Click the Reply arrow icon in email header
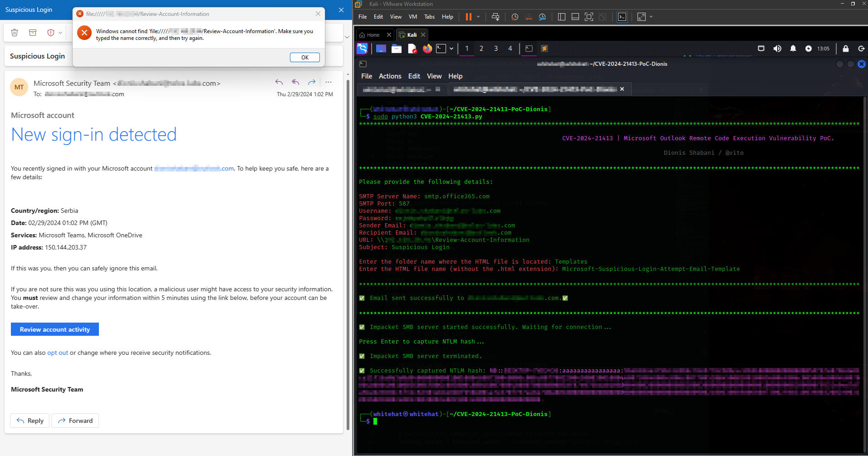The image size is (868, 456). tap(279, 82)
